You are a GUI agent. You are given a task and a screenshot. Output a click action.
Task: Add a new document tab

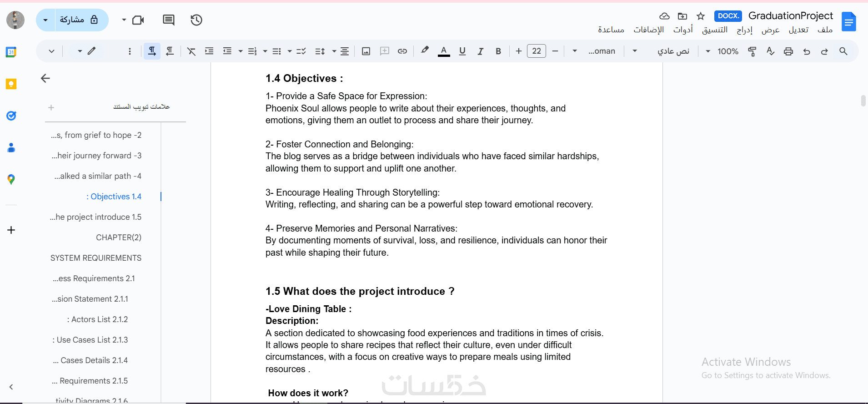click(x=51, y=107)
